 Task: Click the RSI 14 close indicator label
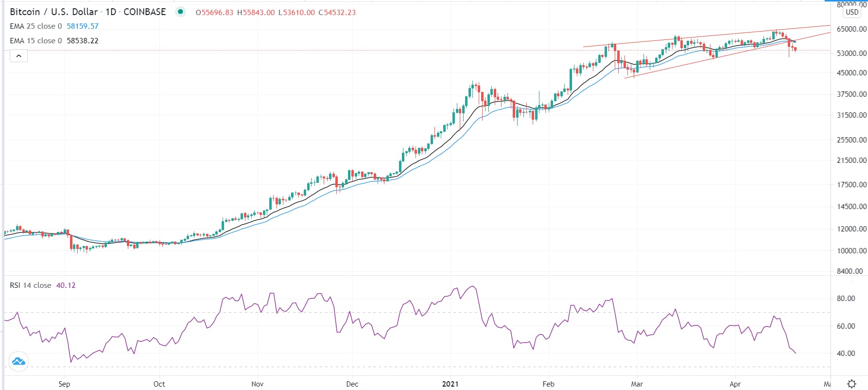point(30,285)
